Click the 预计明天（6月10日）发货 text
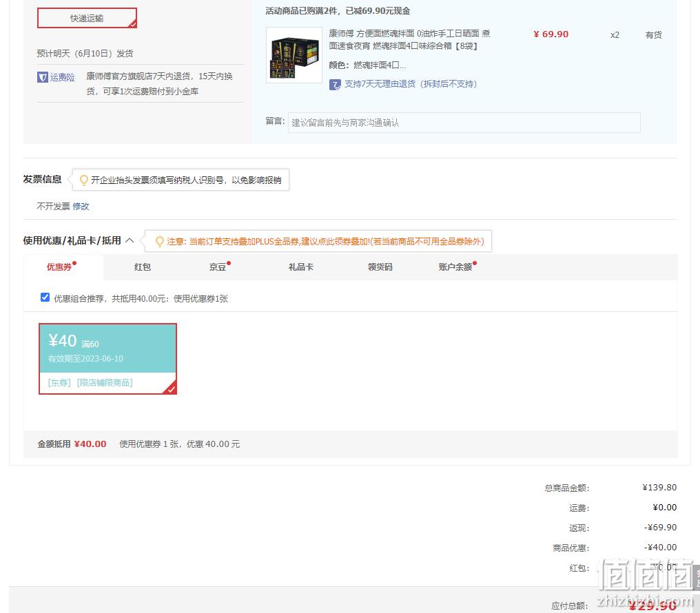Screen dimensions: 700x613 [x=85, y=54]
